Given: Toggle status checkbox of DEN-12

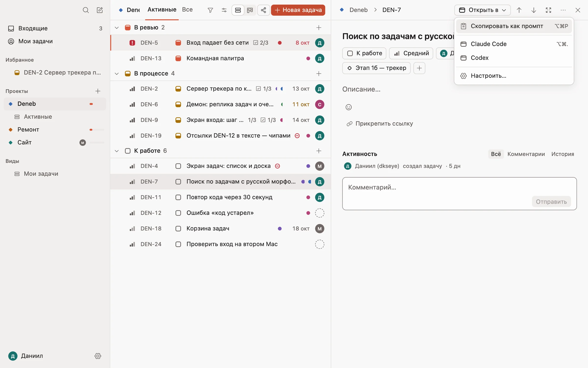Looking at the screenshot, I should [x=178, y=213].
